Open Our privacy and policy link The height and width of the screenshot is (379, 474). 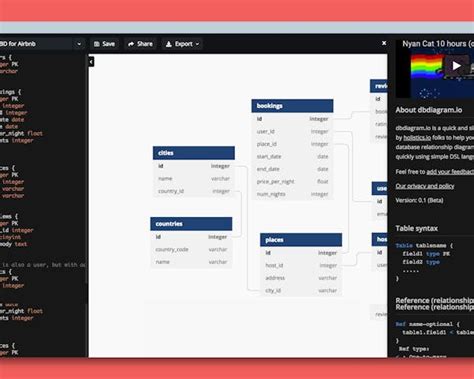(x=425, y=186)
